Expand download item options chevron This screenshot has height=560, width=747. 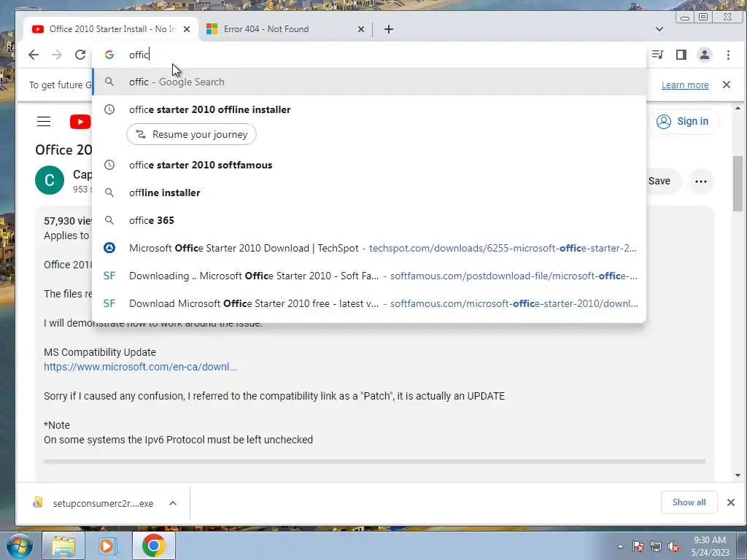click(173, 503)
